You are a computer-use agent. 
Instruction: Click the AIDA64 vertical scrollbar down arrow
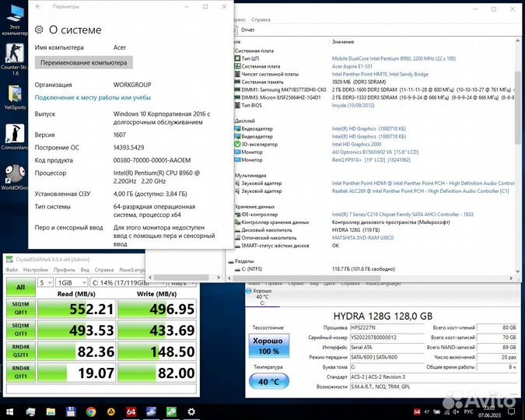(518, 271)
